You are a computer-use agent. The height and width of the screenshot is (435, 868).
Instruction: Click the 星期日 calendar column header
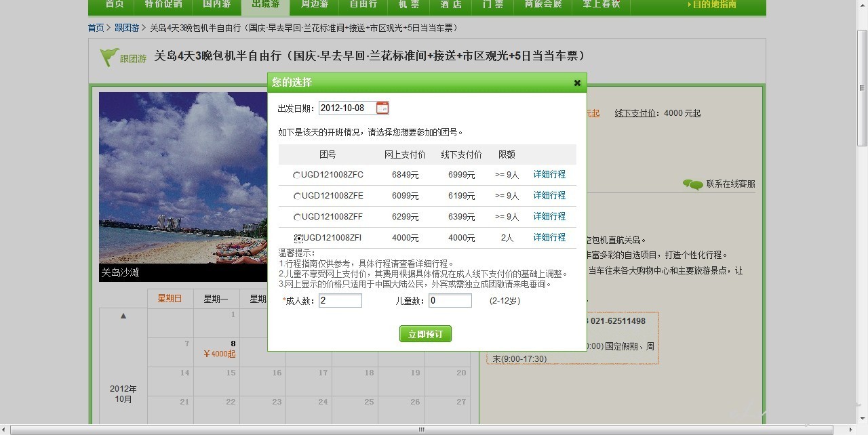pos(170,299)
